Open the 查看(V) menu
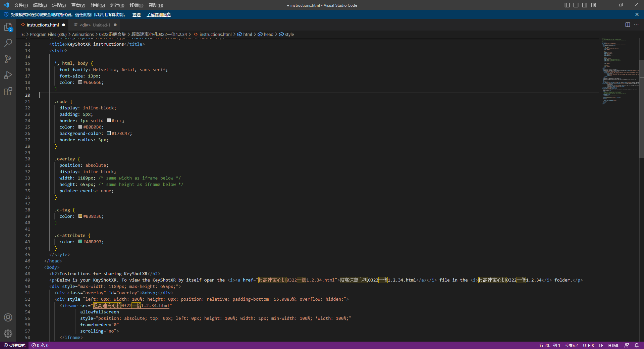Viewport: 644px width, 349px height. click(78, 5)
